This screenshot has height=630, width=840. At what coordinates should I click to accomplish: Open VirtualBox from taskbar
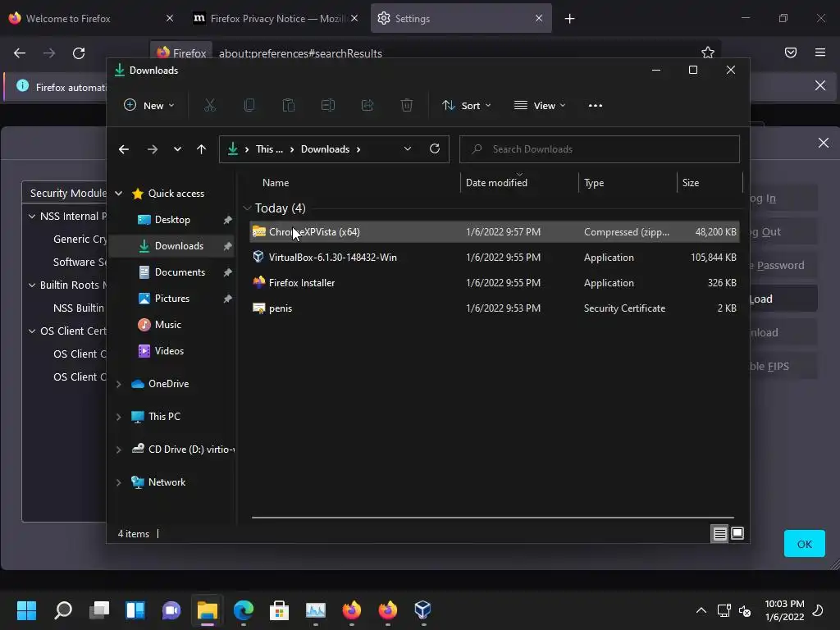(422, 609)
